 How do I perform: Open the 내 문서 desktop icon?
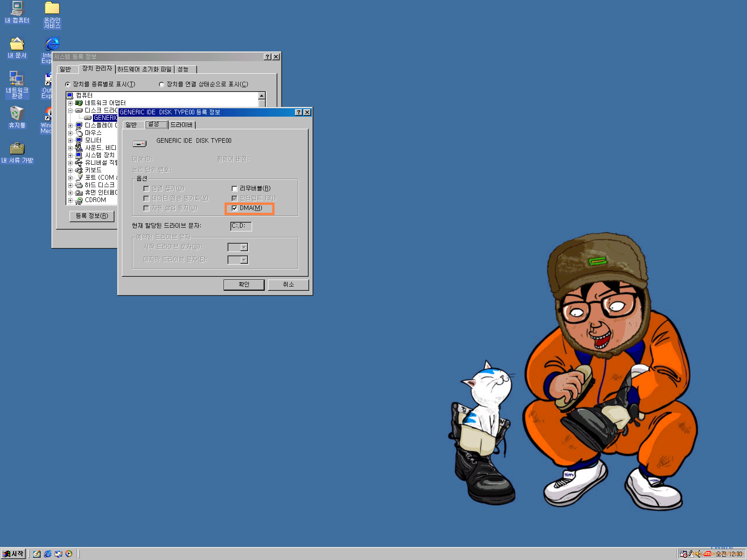(17, 48)
